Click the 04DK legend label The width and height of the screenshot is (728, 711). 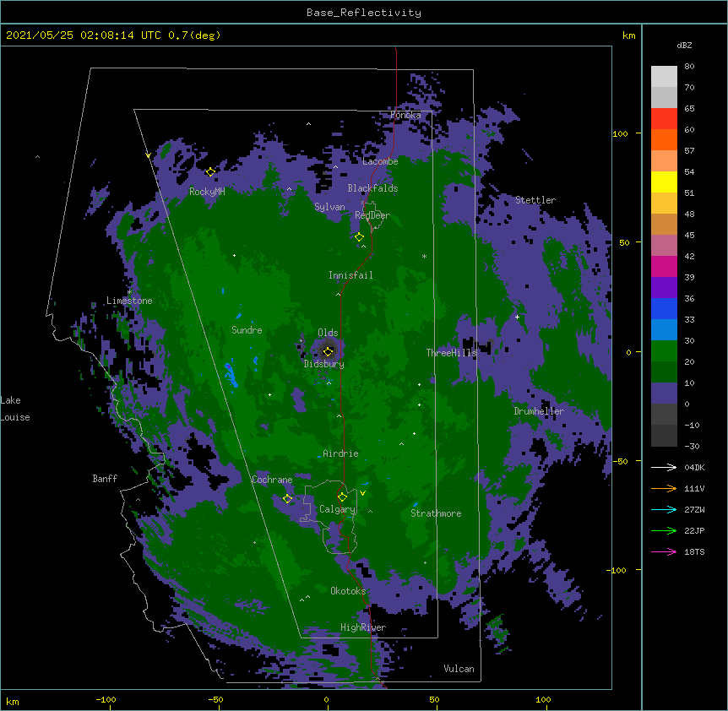[694, 467]
